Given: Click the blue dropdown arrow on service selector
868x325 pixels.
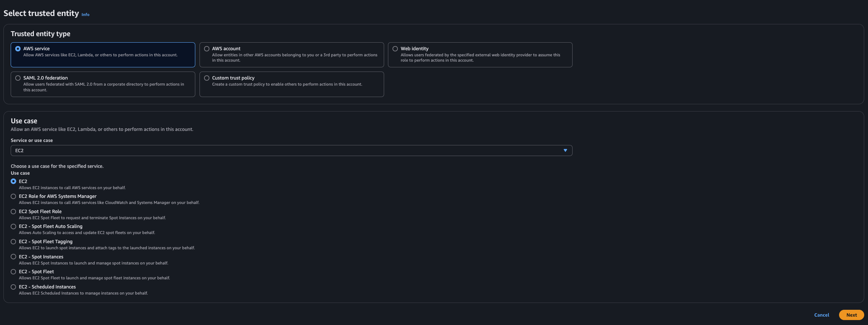Looking at the screenshot, I should tap(565, 151).
